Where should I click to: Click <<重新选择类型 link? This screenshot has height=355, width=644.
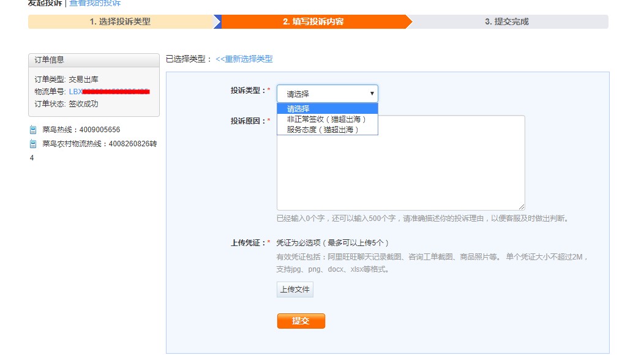pyautogui.click(x=244, y=59)
